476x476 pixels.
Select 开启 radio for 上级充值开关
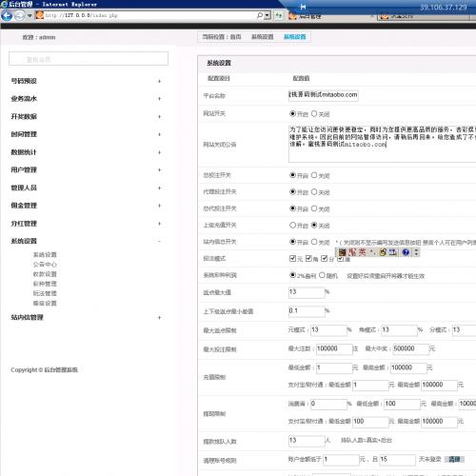tap(292, 226)
